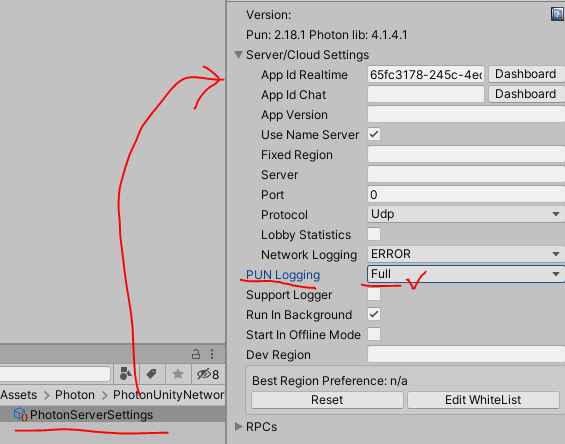
Task: Open the Network Logging dropdown showing ERROR
Action: pyautogui.click(x=466, y=254)
